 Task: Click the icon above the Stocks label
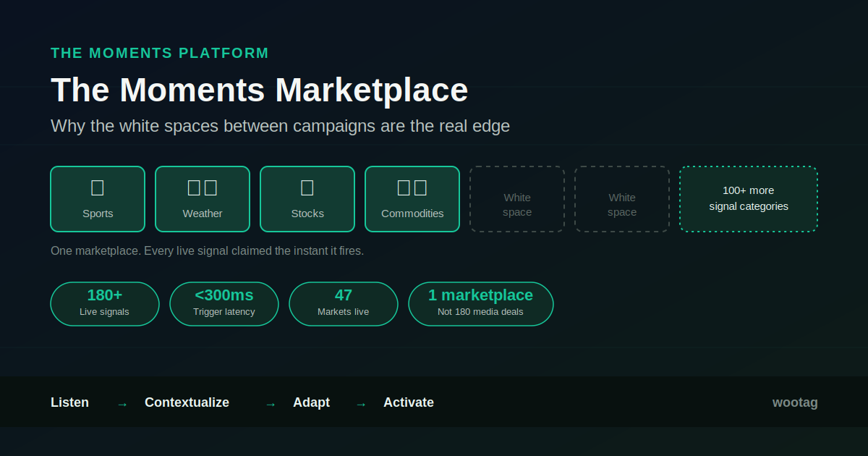coord(307,187)
